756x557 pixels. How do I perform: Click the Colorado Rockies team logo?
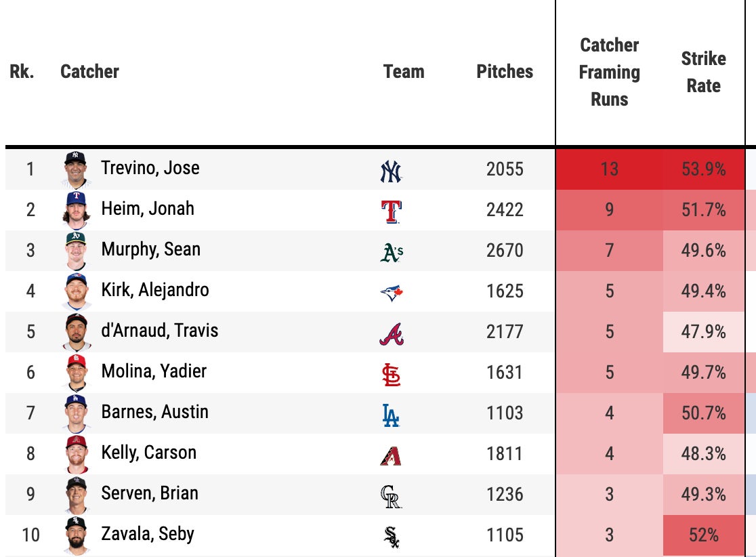tap(391, 495)
